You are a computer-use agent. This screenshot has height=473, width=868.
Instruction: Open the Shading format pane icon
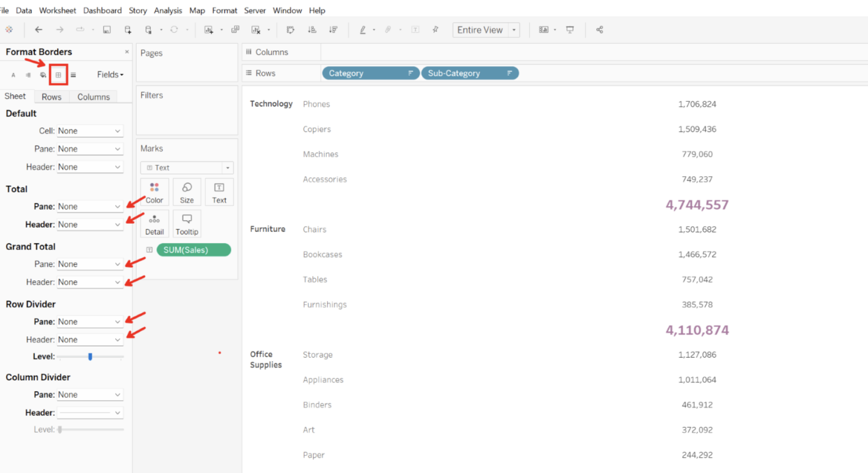(x=43, y=74)
